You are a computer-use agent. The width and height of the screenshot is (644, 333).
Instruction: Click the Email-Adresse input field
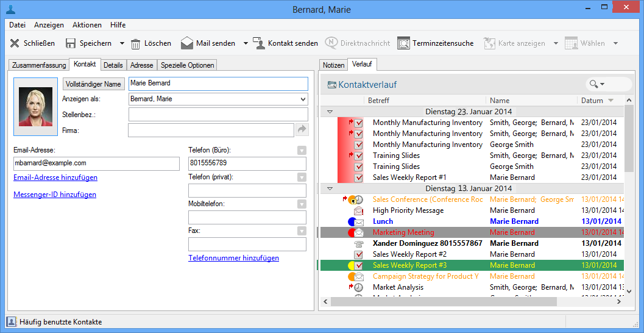(96, 163)
